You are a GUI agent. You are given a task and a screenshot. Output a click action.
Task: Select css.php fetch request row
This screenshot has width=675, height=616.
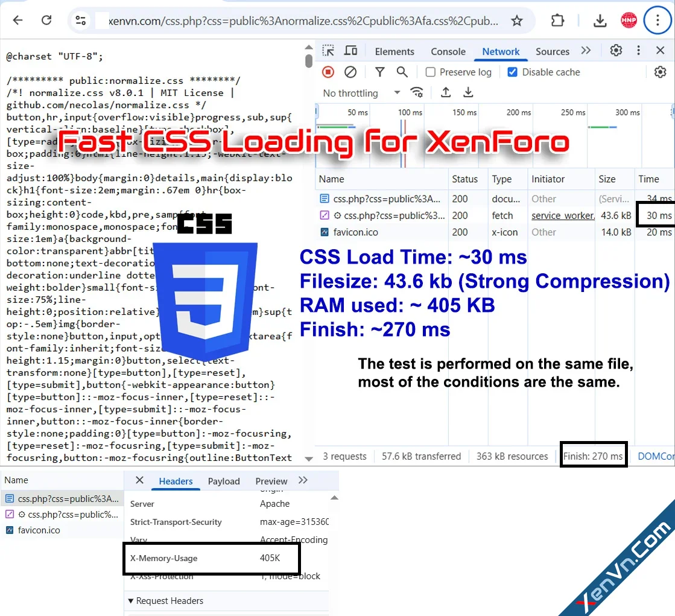(x=495, y=215)
